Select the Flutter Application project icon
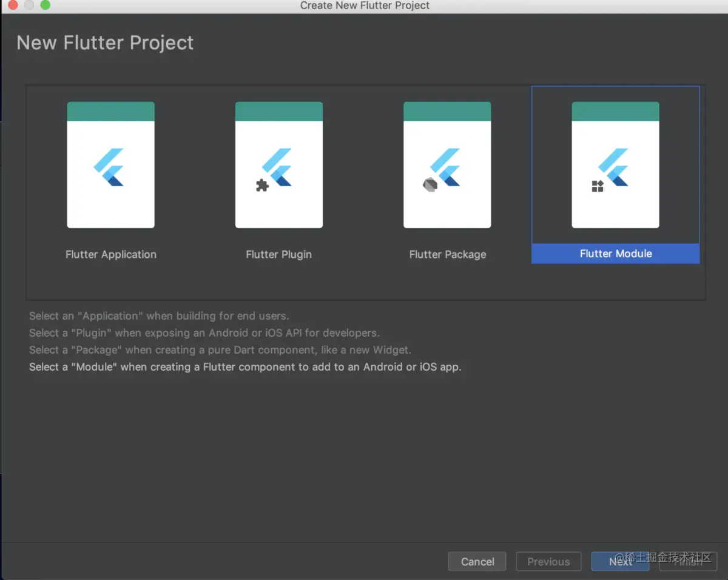This screenshot has height=580, width=728. (x=110, y=165)
